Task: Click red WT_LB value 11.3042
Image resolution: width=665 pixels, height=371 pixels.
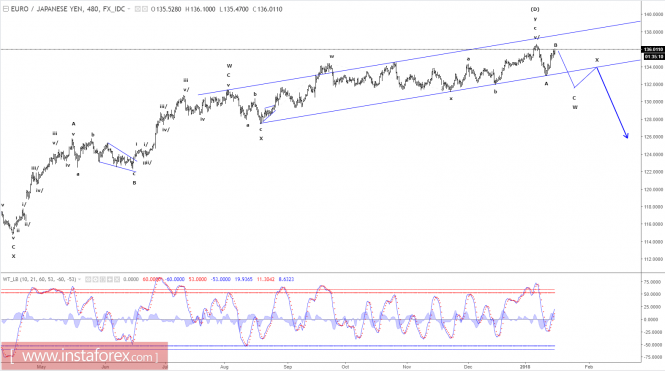Action: click(265, 279)
